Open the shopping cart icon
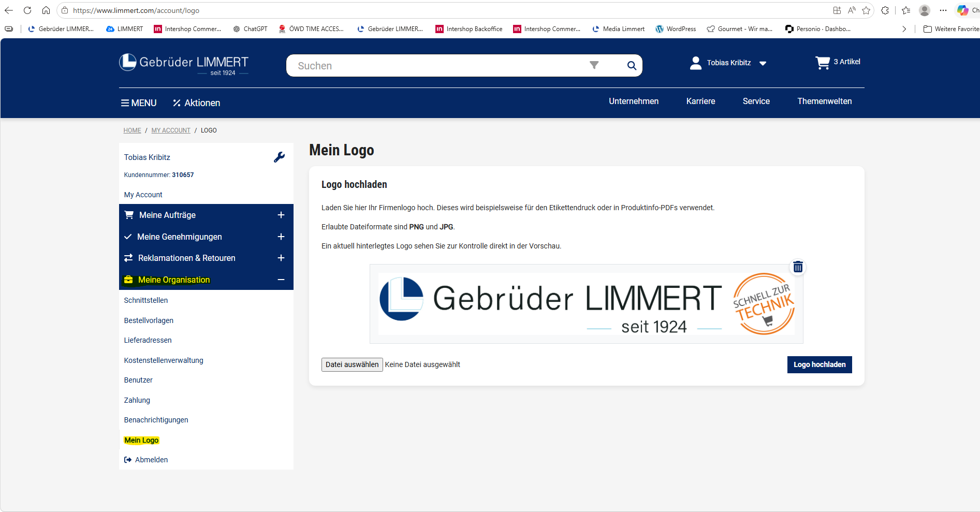 coord(823,63)
